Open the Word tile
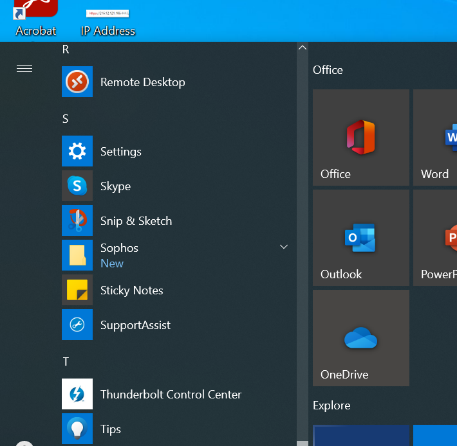This screenshot has height=446, width=457. 435,137
